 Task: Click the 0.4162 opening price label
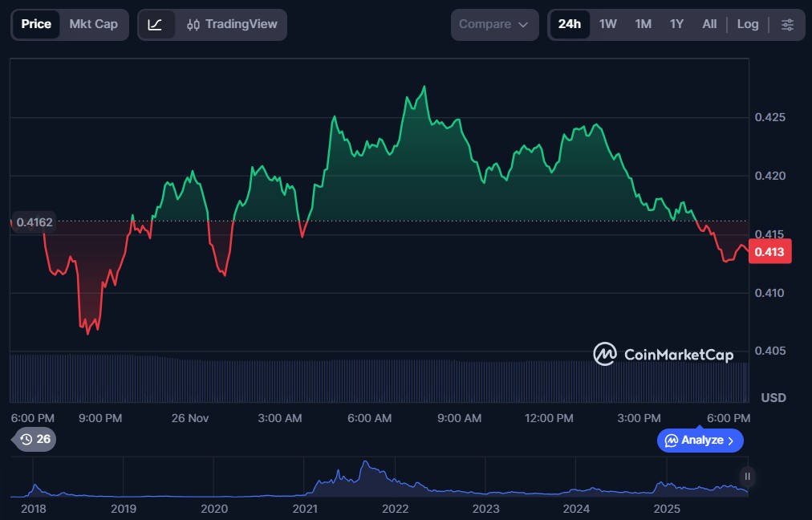tap(34, 222)
